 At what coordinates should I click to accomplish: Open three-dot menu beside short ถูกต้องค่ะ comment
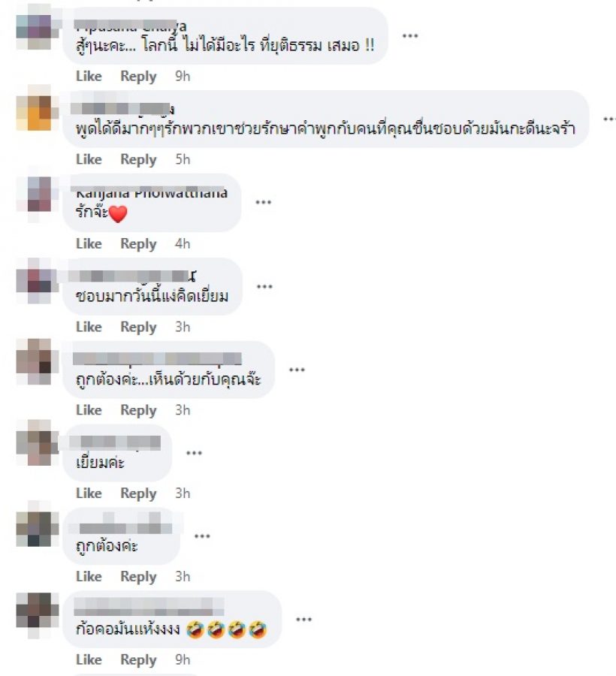click(x=202, y=536)
